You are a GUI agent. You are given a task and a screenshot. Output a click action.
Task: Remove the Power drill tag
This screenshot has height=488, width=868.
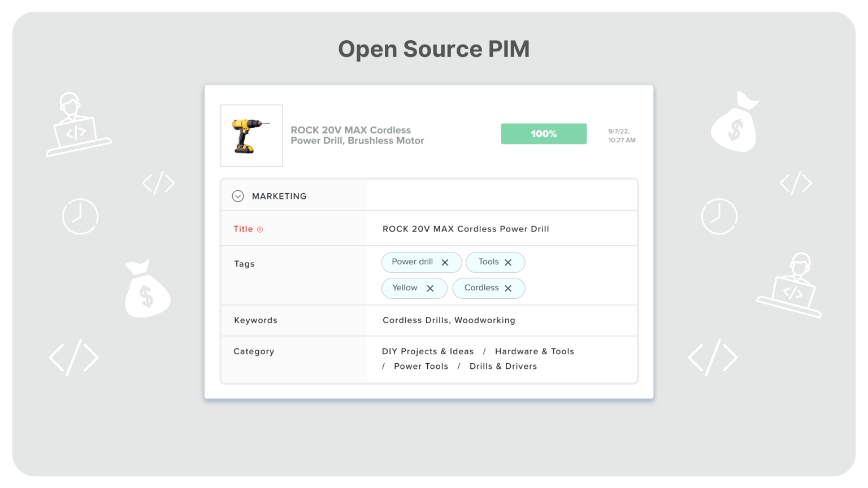click(445, 262)
